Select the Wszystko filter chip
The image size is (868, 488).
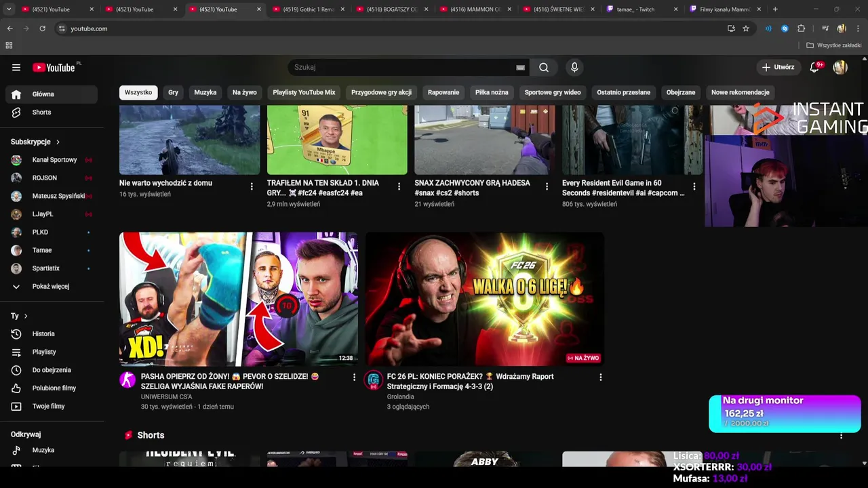tap(138, 92)
